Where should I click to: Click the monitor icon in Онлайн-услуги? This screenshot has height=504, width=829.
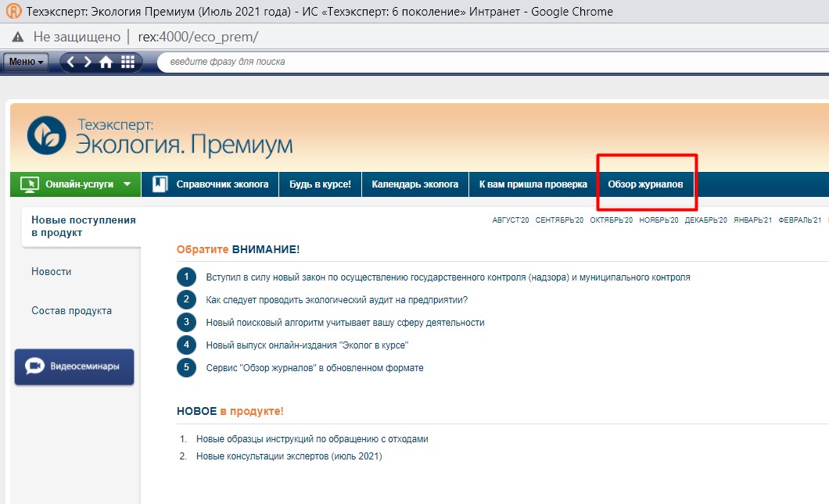click(30, 184)
